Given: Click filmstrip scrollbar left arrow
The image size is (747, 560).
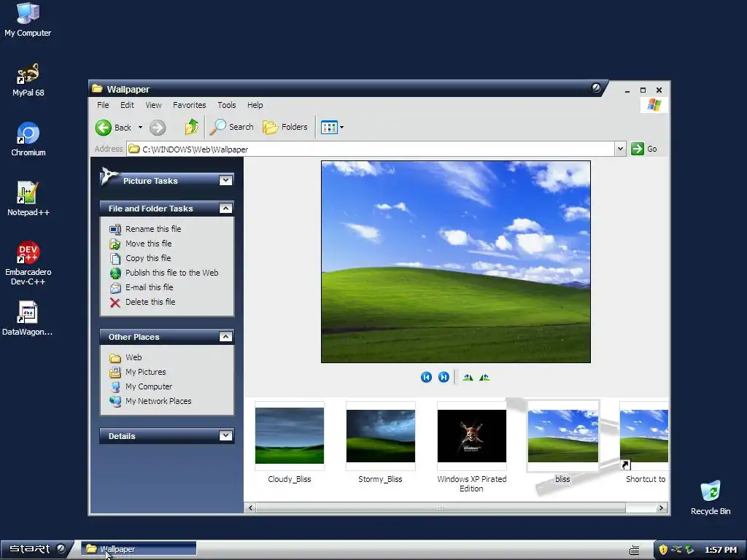Looking at the screenshot, I should click(x=251, y=508).
